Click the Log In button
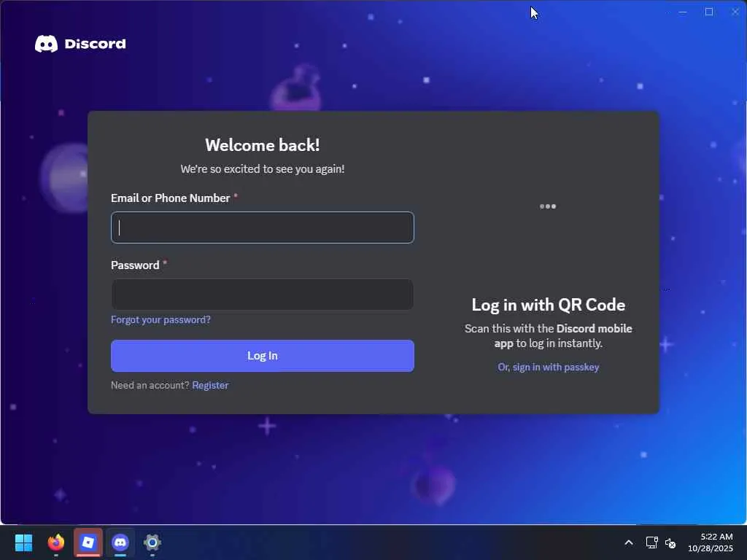 [263, 356]
